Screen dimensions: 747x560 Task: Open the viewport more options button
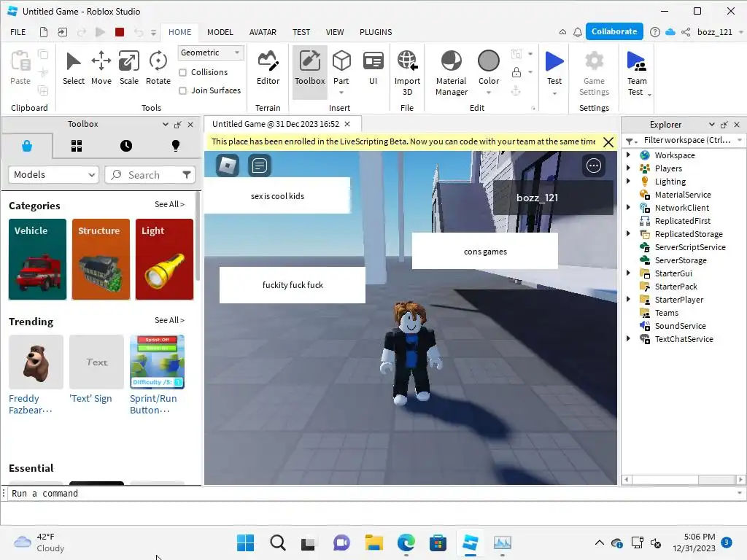tap(593, 166)
